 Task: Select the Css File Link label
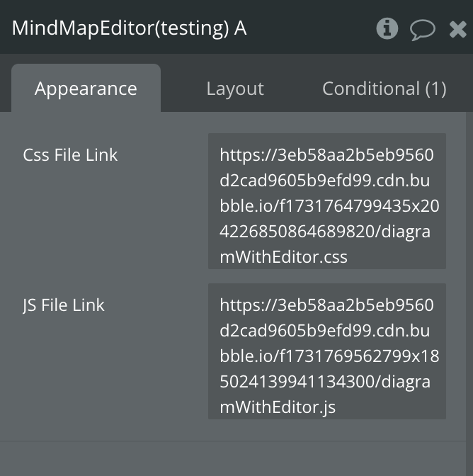tap(70, 155)
